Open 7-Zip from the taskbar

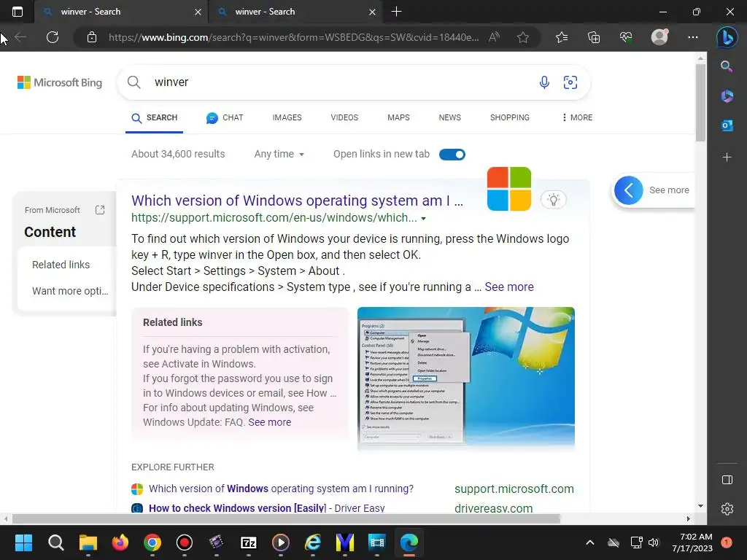pyautogui.click(x=249, y=542)
